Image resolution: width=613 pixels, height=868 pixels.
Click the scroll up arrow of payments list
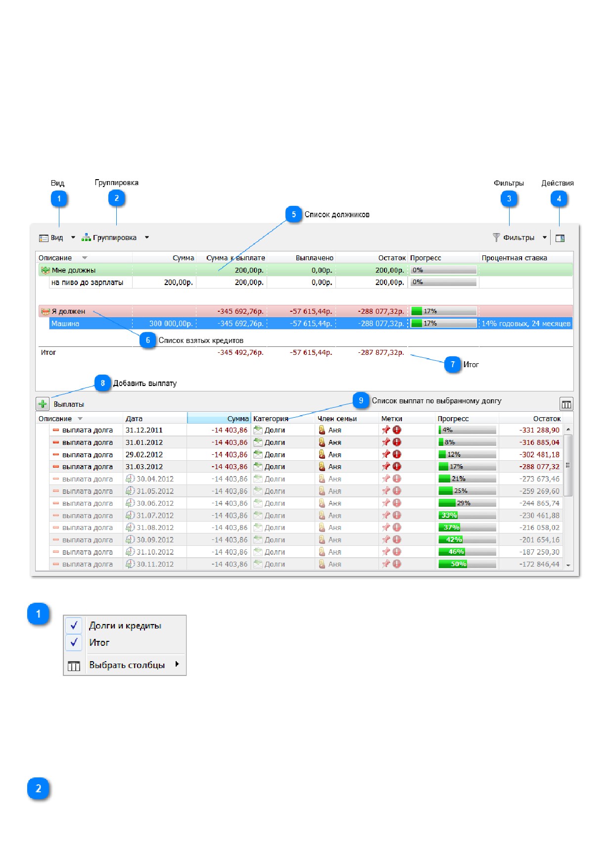[x=568, y=429]
